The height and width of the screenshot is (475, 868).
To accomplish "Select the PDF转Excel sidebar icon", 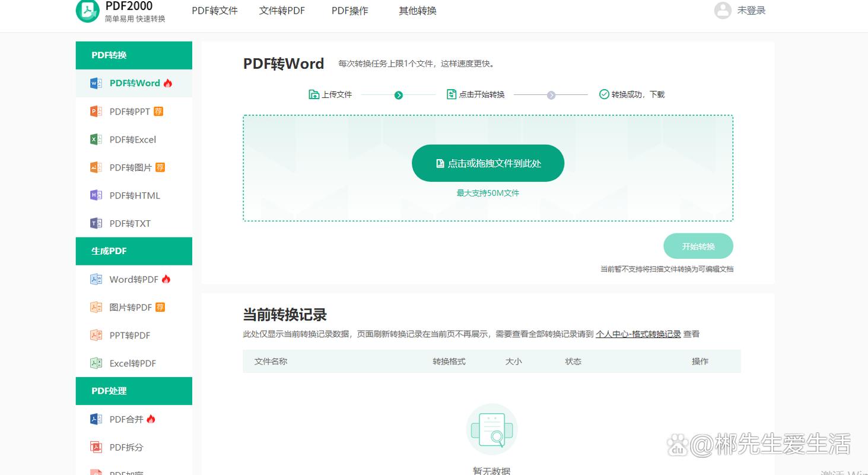I will [96, 140].
